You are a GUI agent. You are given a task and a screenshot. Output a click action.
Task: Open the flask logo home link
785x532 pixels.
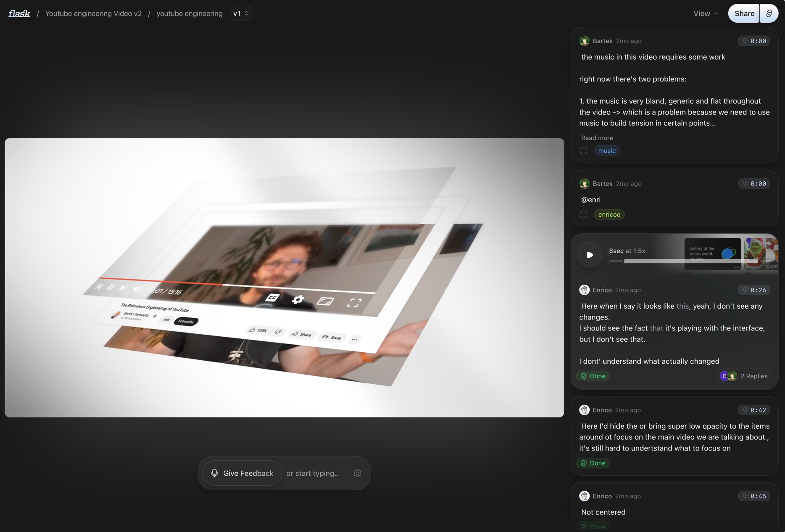pos(19,13)
